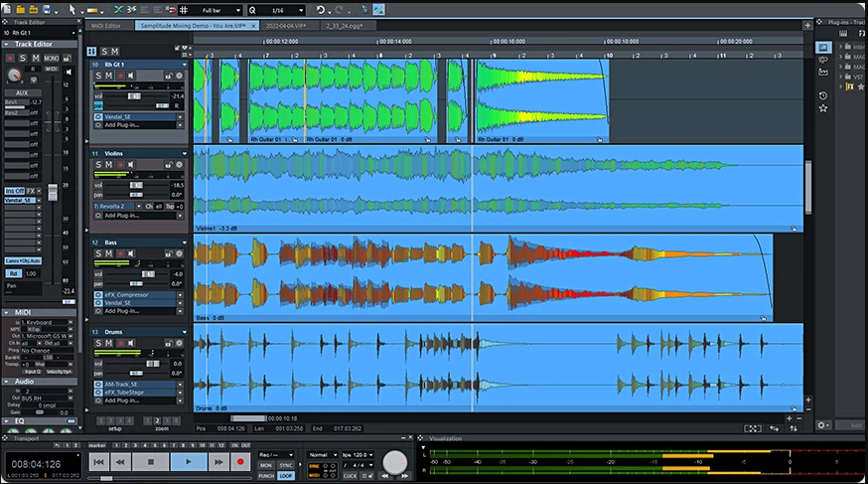Click zoom preset 2 button
Image resolution: width=868 pixels, height=484 pixels.
click(157, 420)
